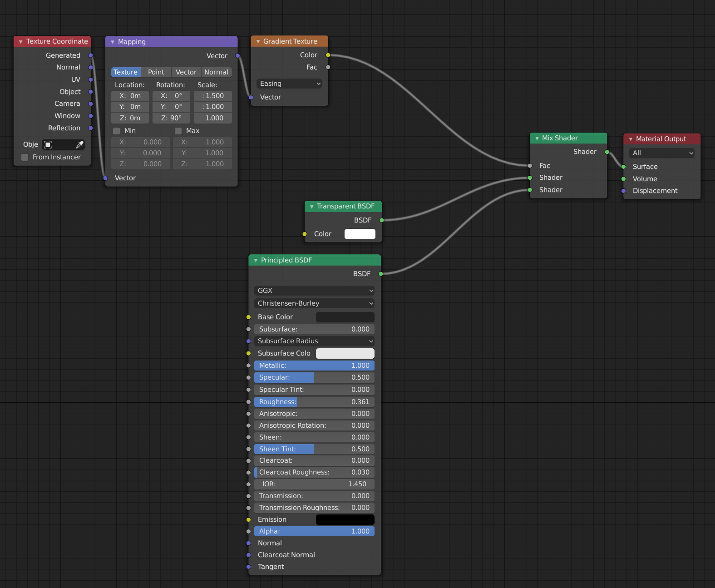Viewport: 715px width, 588px height.
Task: Click the Base Color swatch
Action: click(x=345, y=317)
